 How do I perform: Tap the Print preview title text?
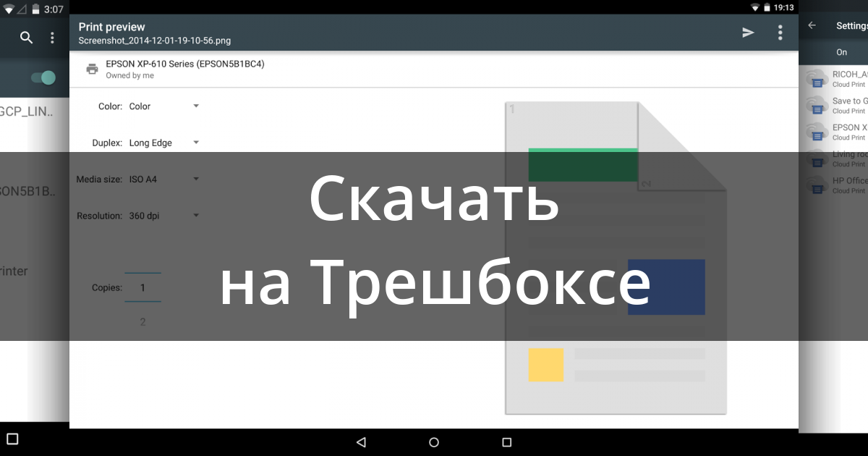pos(112,28)
